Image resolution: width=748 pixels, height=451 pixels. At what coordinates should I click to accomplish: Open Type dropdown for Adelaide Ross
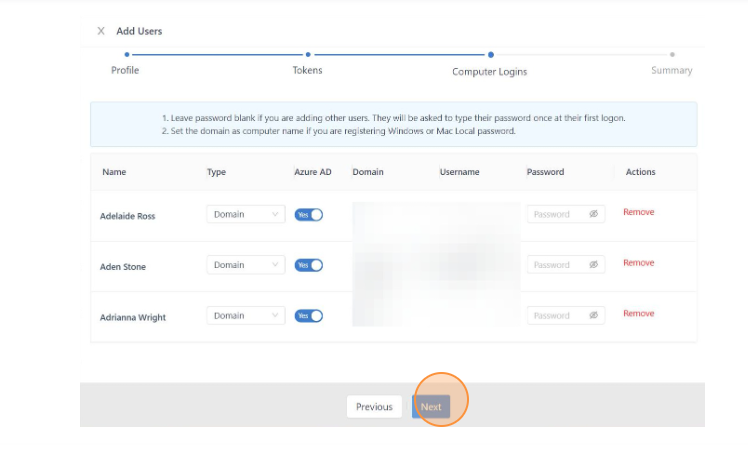[x=245, y=214]
